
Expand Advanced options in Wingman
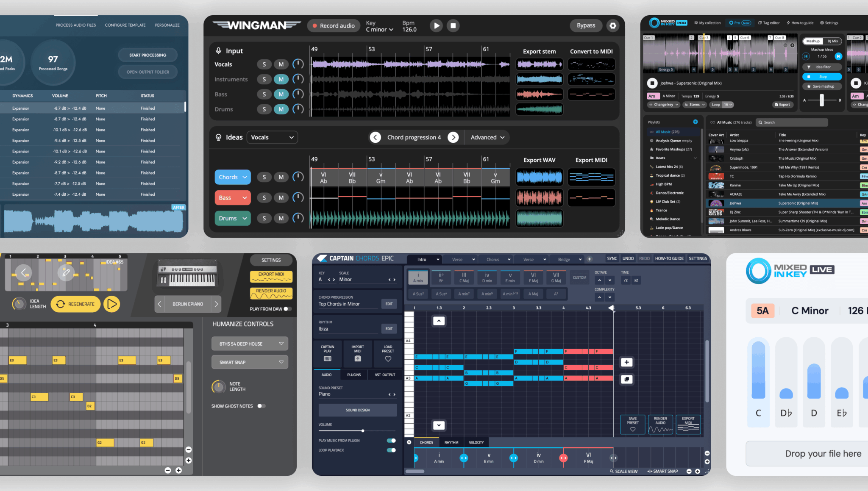click(x=487, y=137)
